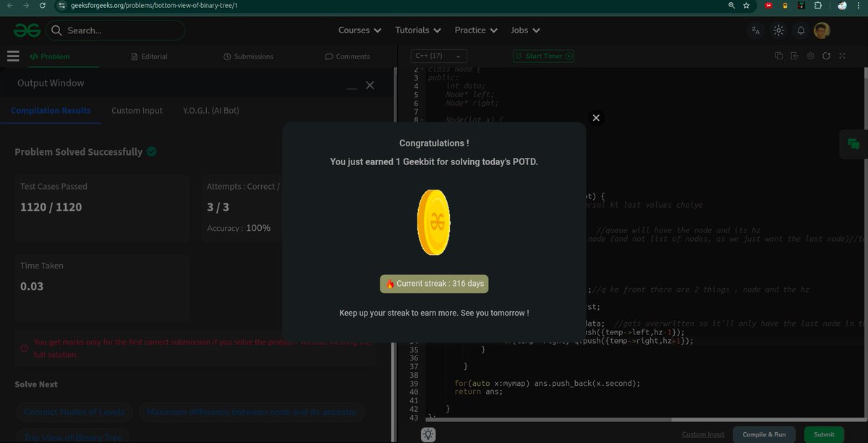Open the Extensions puzzle piece menu
The image size is (868, 443).
(817, 5)
